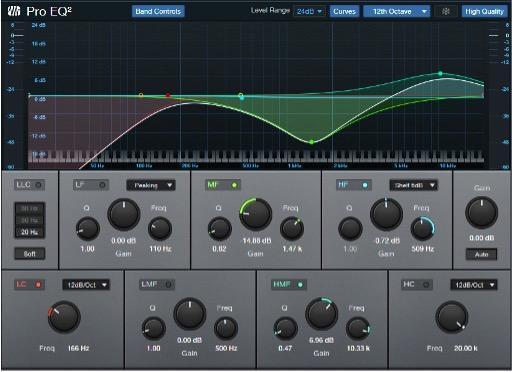The height and width of the screenshot is (372, 512).
Task: Click the LF band Q knob
Action: click(88, 229)
